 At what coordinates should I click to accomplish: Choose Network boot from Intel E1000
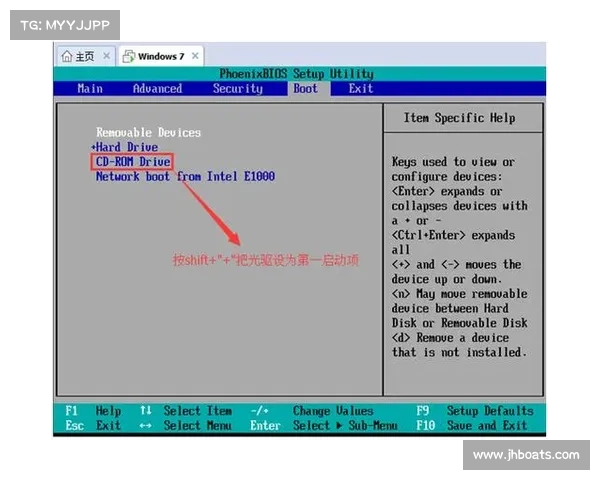[185, 176]
